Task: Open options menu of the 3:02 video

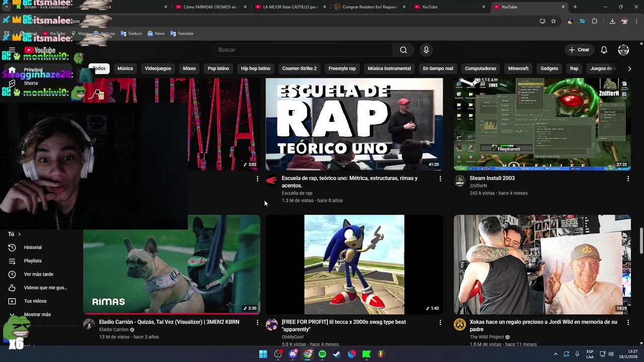Action: click(258, 178)
